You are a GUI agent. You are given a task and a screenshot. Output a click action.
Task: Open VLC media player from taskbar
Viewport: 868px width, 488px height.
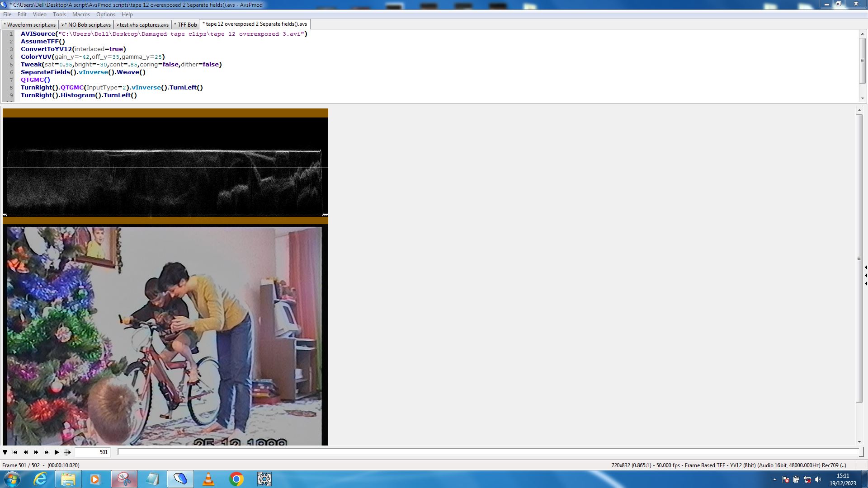pyautogui.click(x=208, y=479)
